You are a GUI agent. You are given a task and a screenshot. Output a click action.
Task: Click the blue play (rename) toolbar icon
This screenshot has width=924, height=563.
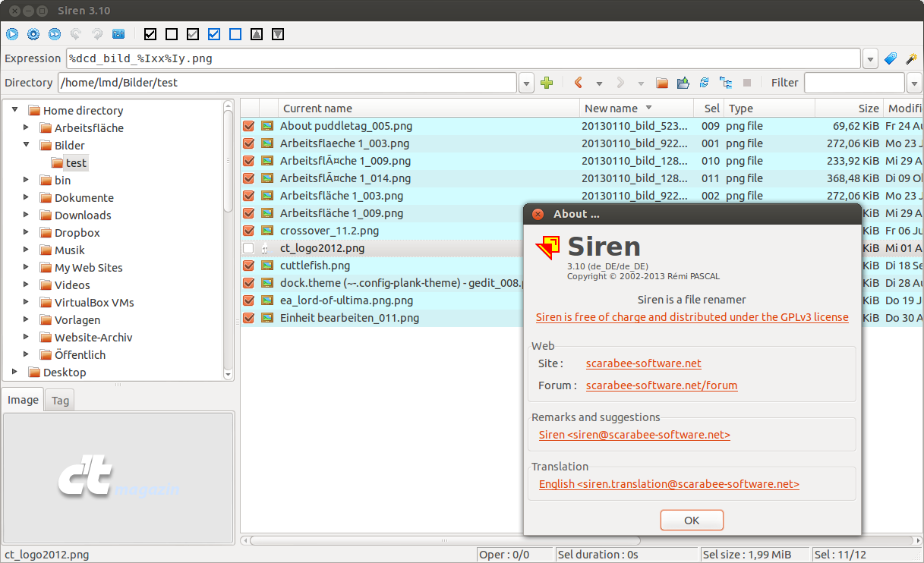[x=12, y=33]
